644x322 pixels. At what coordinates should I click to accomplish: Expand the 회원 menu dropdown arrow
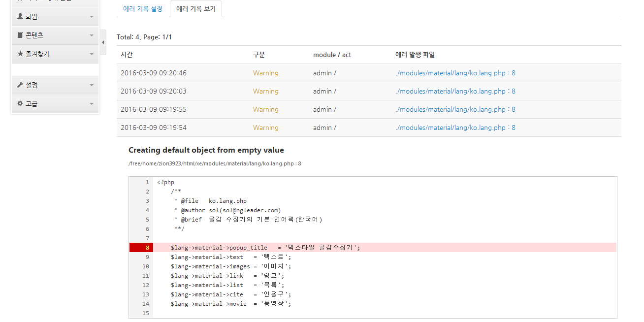(92, 17)
